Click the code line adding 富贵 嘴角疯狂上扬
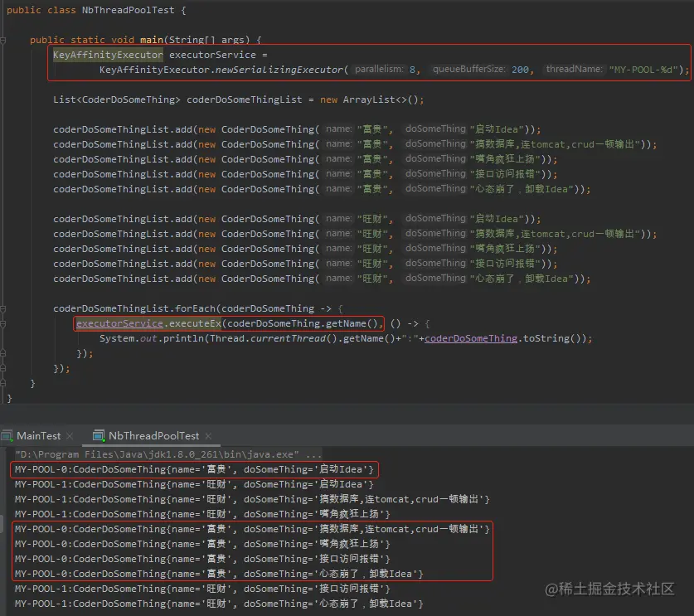The image size is (694, 616). (x=305, y=159)
